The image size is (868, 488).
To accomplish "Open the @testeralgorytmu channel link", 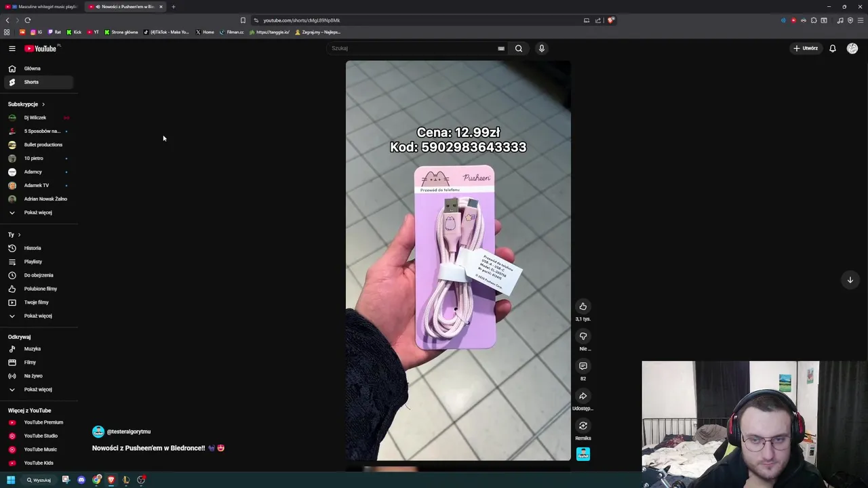I will point(129,432).
